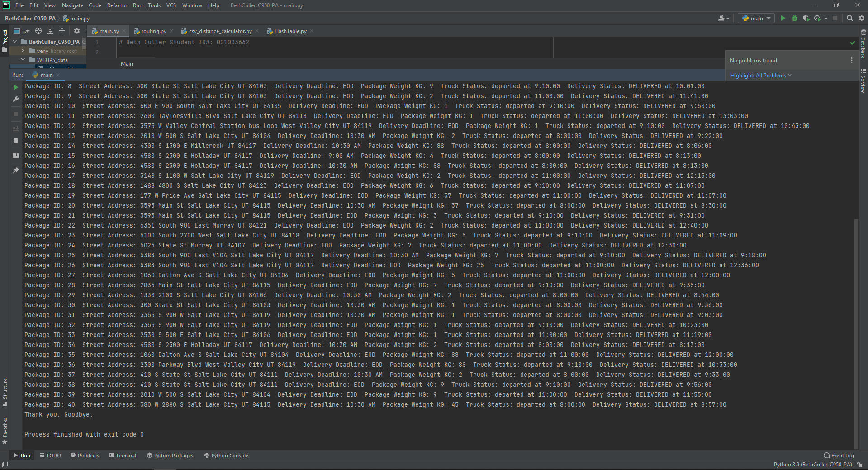Image resolution: width=868 pixels, height=470 pixels.
Task: Open Search Everywhere magnifier icon
Action: pos(850,18)
